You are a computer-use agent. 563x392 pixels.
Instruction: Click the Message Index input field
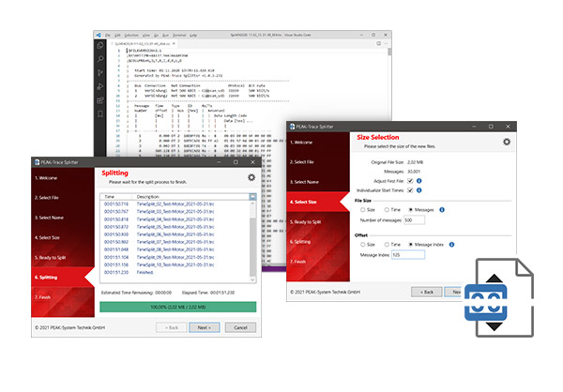408,255
